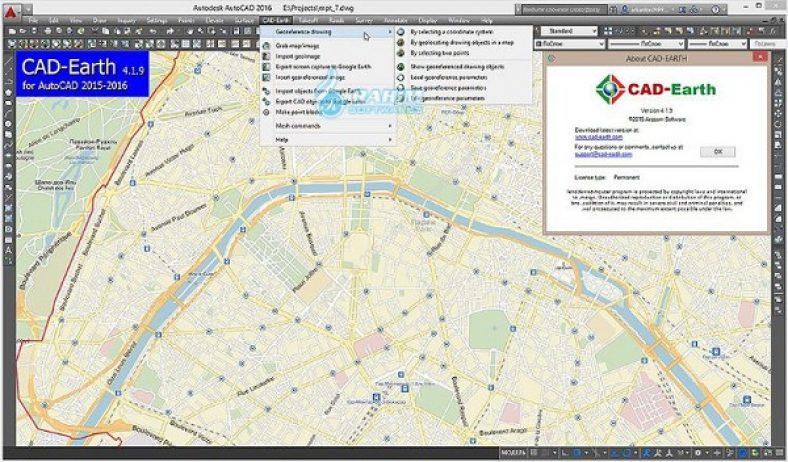Select the Hatch tool in Draw toolbar

click(x=9, y=208)
